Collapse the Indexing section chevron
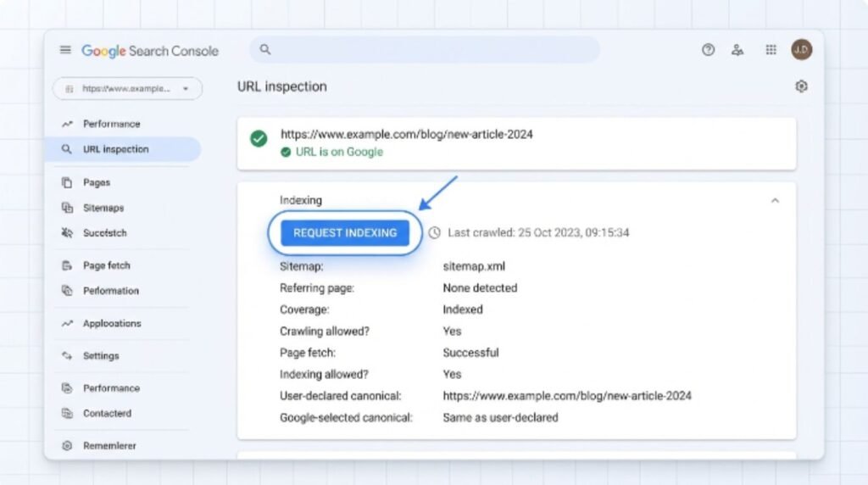 [775, 200]
